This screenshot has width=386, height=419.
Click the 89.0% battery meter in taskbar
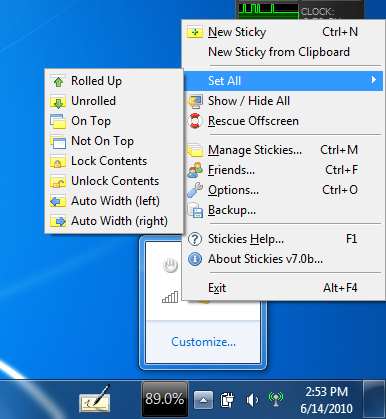pos(165,399)
